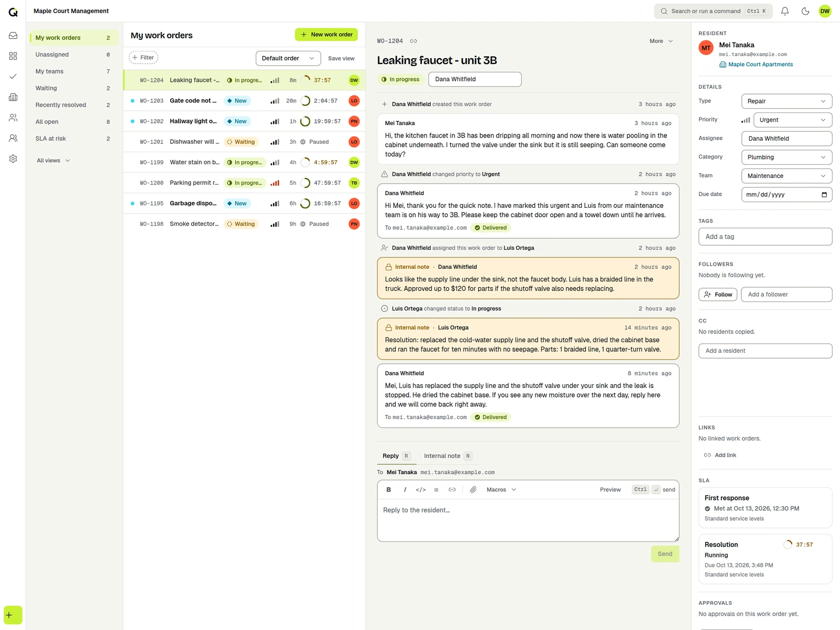The width and height of the screenshot is (840, 630).
Task: Open Recently resolved view
Action: (x=73, y=105)
